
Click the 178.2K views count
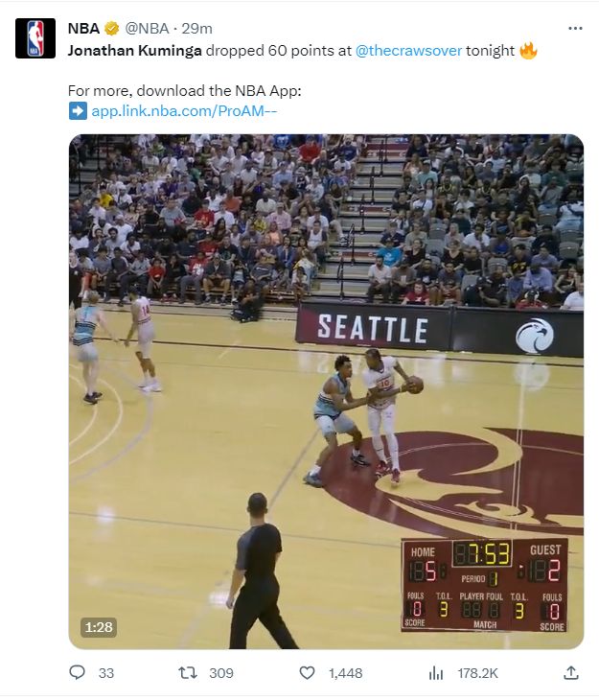(477, 673)
